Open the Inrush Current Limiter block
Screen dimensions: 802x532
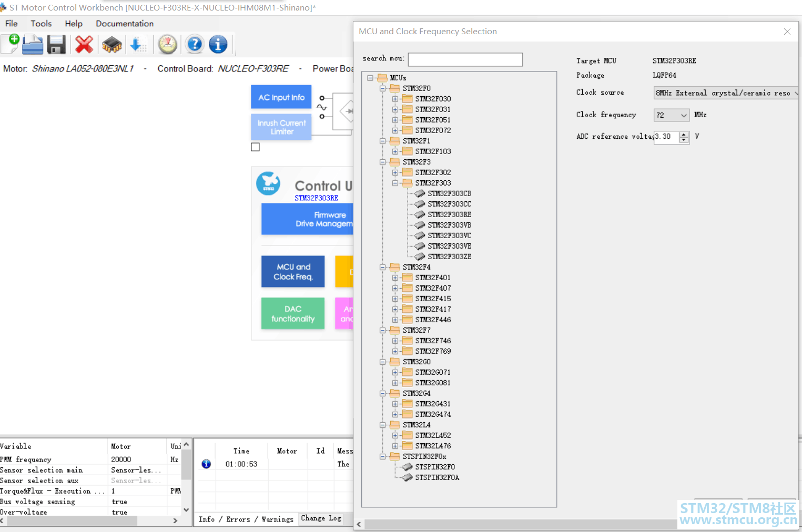click(x=281, y=127)
